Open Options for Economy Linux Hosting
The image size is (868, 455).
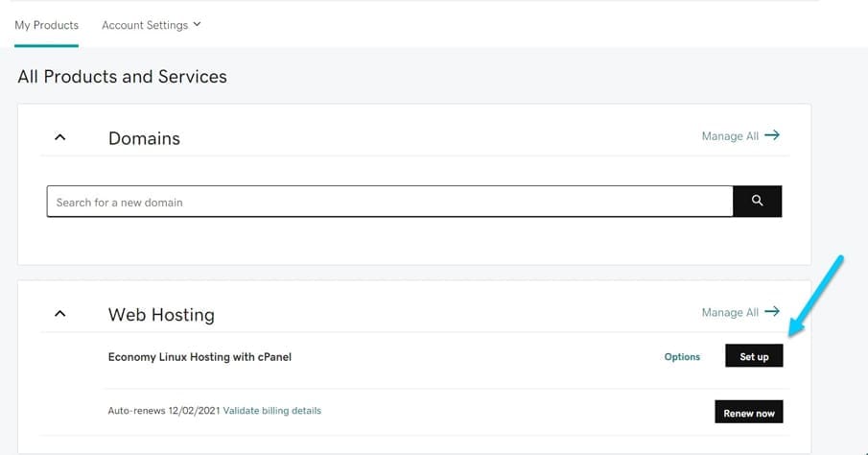click(682, 357)
